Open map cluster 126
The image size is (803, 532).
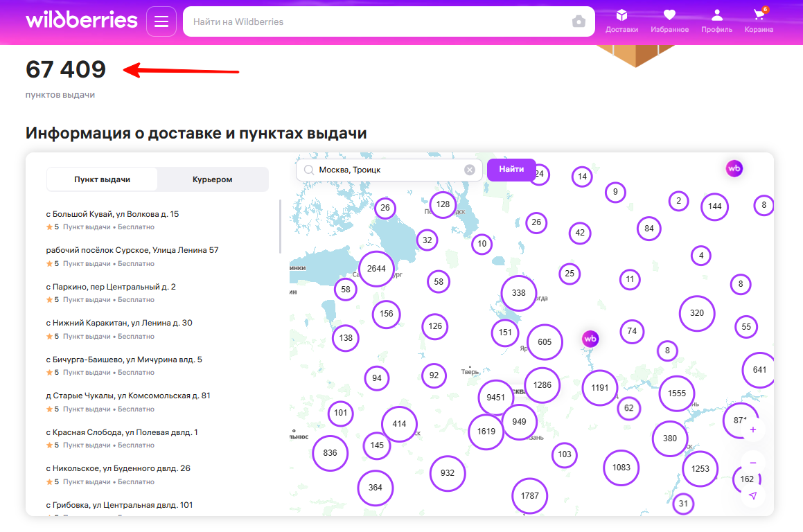[x=435, y=326]
